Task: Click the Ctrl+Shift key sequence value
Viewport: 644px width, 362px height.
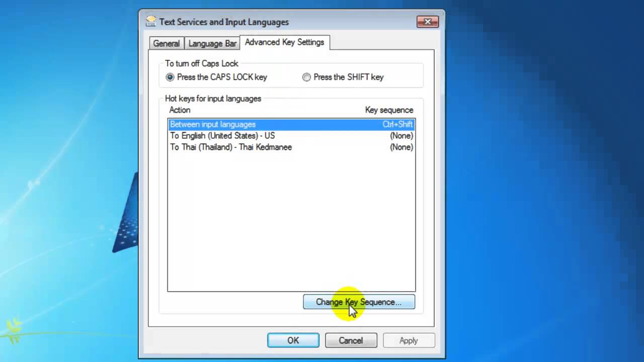Action: (x=397, y=124)
